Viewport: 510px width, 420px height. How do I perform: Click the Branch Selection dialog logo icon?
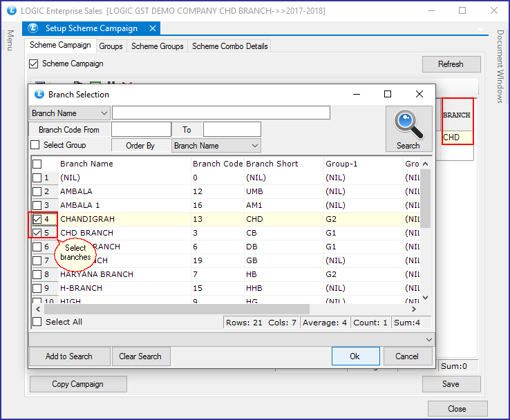point(39,94)
